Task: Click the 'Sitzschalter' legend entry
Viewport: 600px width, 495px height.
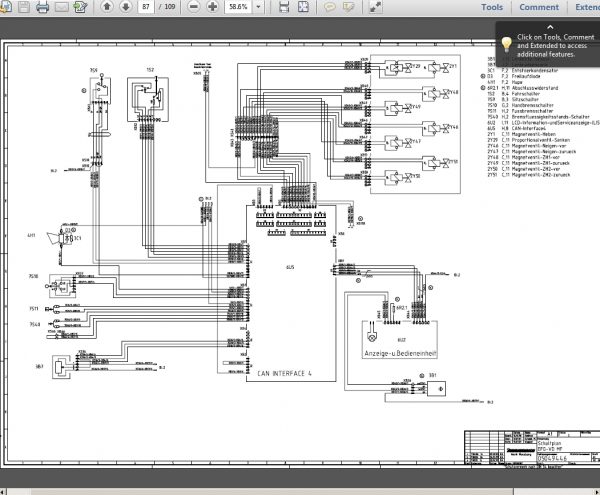Action: (x=525, y=99)
